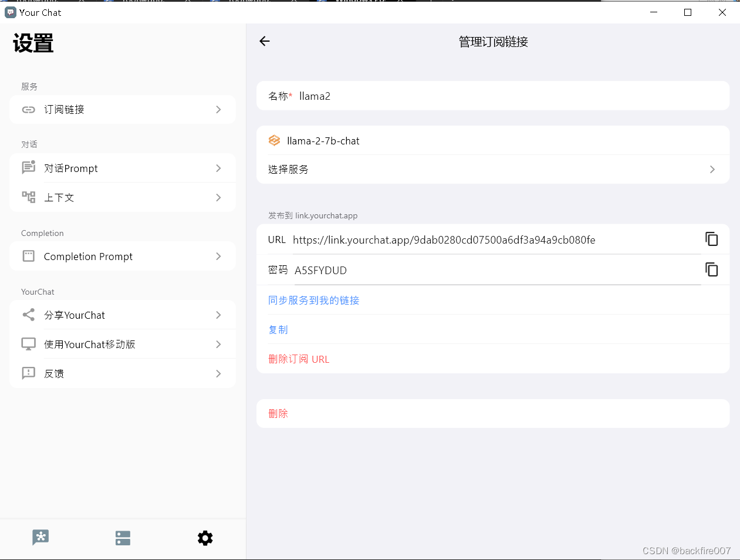The width and height of the screenshot is (740, 560).
Task: Click the tree icon beside 上下文
Action: (29, 197)
